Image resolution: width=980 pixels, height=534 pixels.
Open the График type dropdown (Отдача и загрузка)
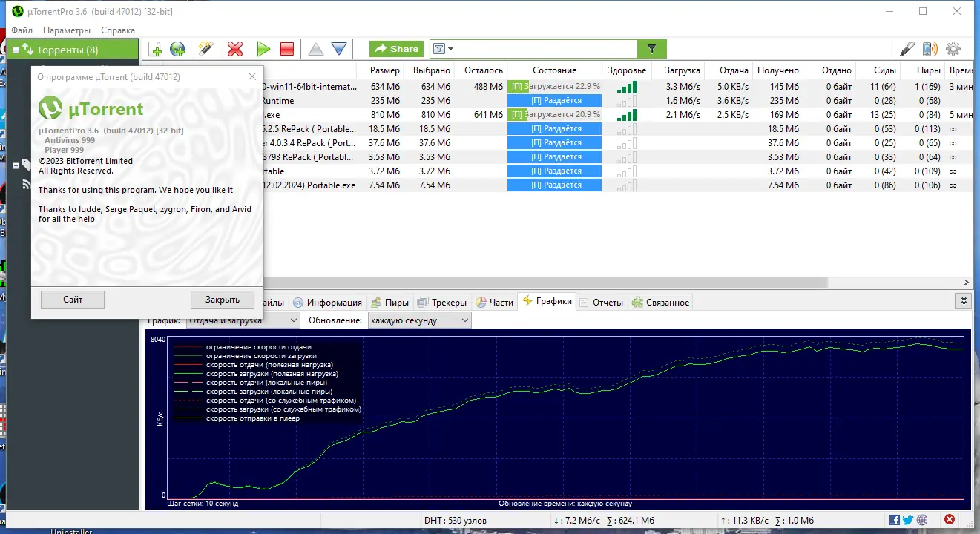click(x=242, y=320)
